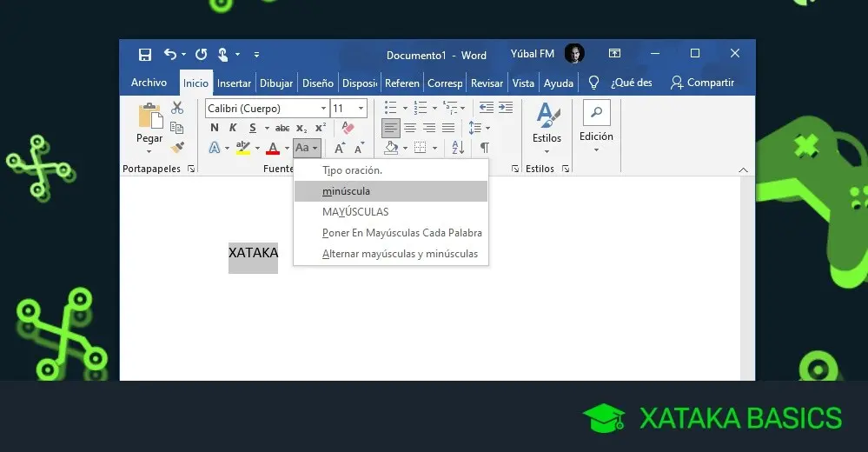Toggle the show paragraph marks button
Image resolution: width=868 pixels, height=452 pixels.
[x=485, y=148]
